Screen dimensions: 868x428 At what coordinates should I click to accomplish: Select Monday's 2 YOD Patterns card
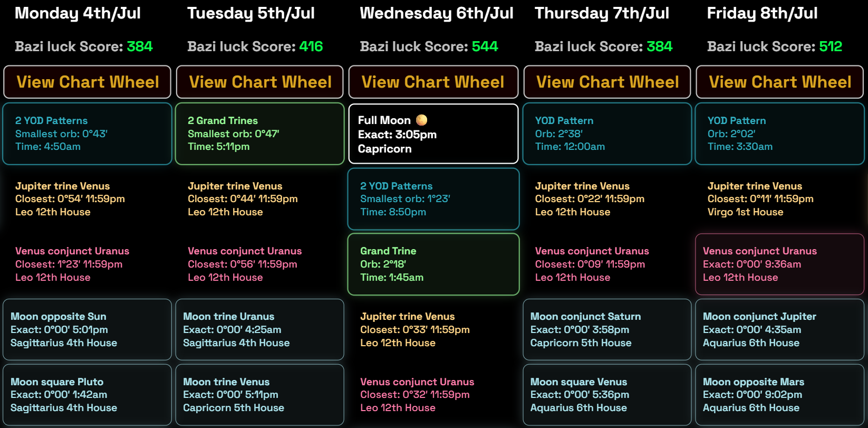tap(88, 134)
